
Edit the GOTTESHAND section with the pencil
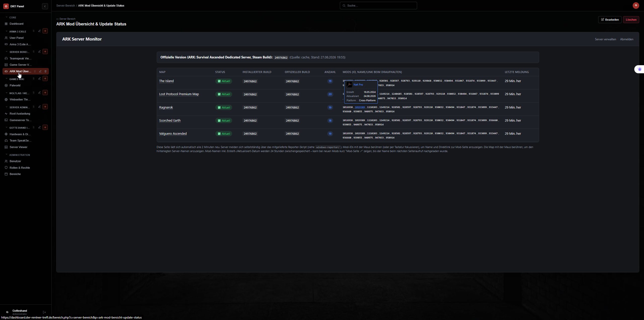(x=39, y=127)
